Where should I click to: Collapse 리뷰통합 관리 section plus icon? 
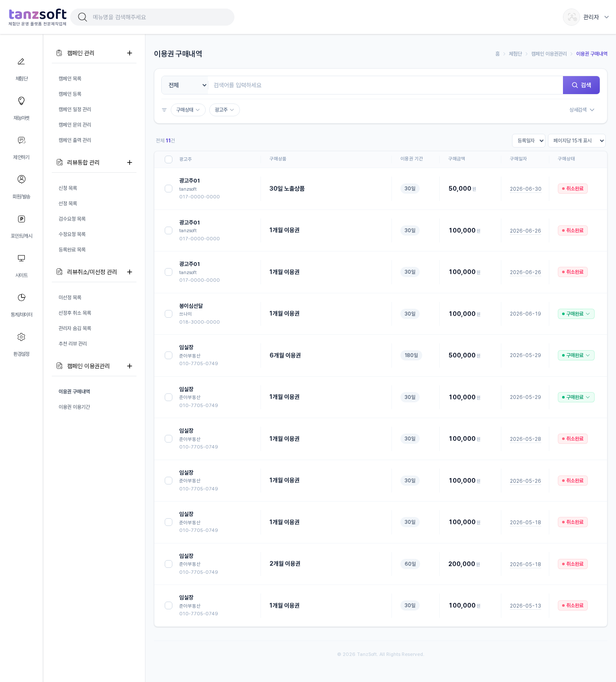[130, 162]
